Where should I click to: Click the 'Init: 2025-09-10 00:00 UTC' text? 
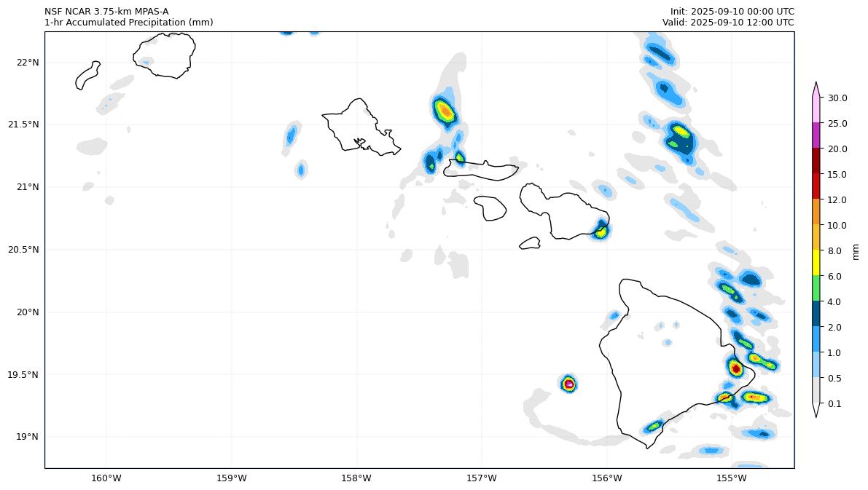pyautogui.click(x=732, y=12)
